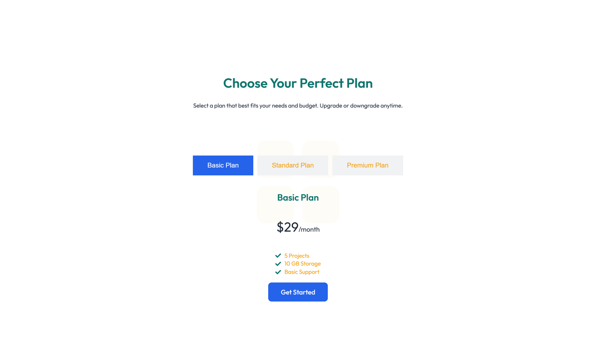Click the $29 price text
Screen dimensions: 596x364
coord(287,227)
